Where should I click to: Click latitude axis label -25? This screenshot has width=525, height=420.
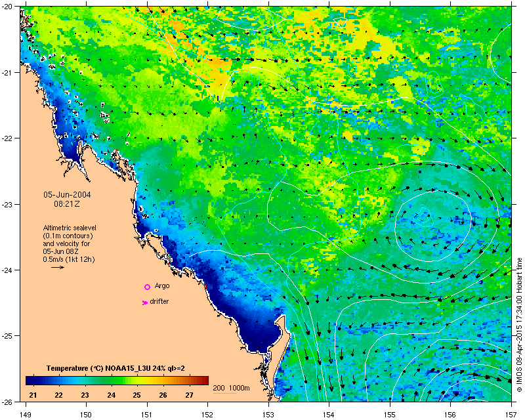point(7,336)
